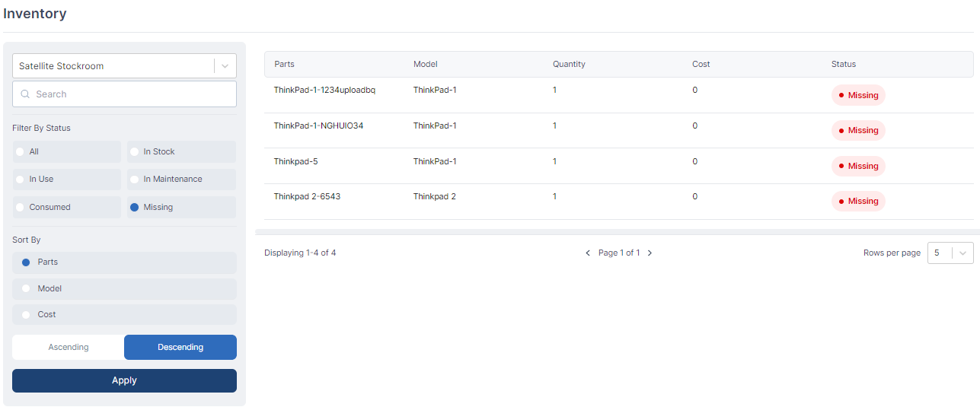The height and width of the screenshot is (407, 980).
Task: Click the Parts column header
Action: tap(284, 64)
